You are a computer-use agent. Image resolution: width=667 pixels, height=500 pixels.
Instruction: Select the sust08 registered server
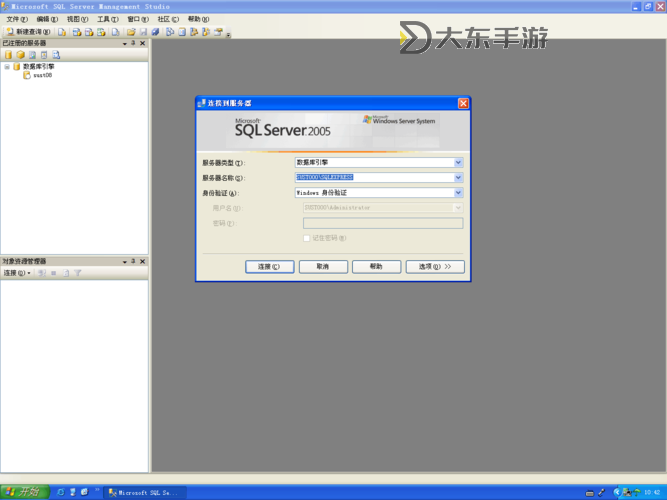[43, 75]
